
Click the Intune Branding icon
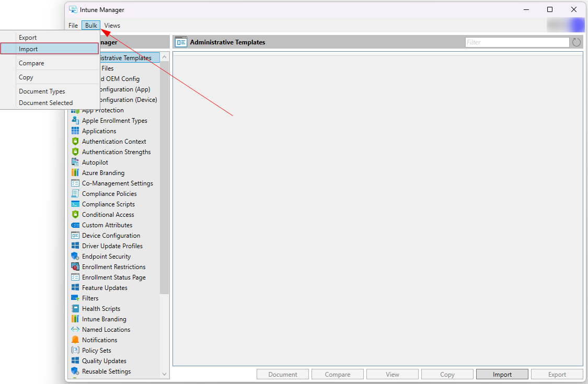click(x=75, y=319)
